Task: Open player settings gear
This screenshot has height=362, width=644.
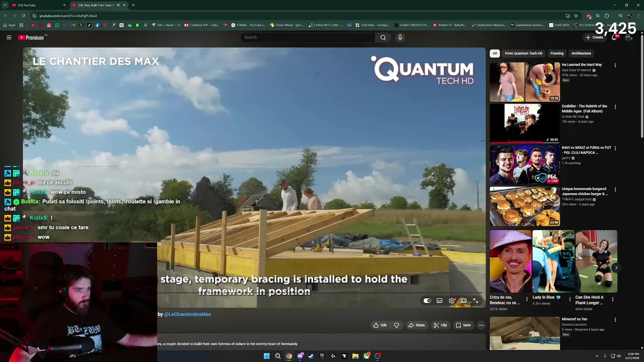Action: coord(451,301)
